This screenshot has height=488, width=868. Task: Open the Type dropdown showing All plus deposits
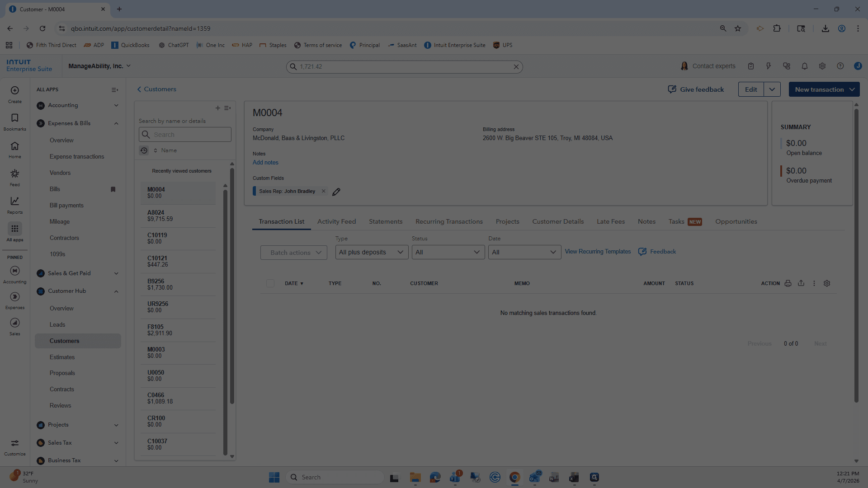pyautogui.click(x=372, y=252)
